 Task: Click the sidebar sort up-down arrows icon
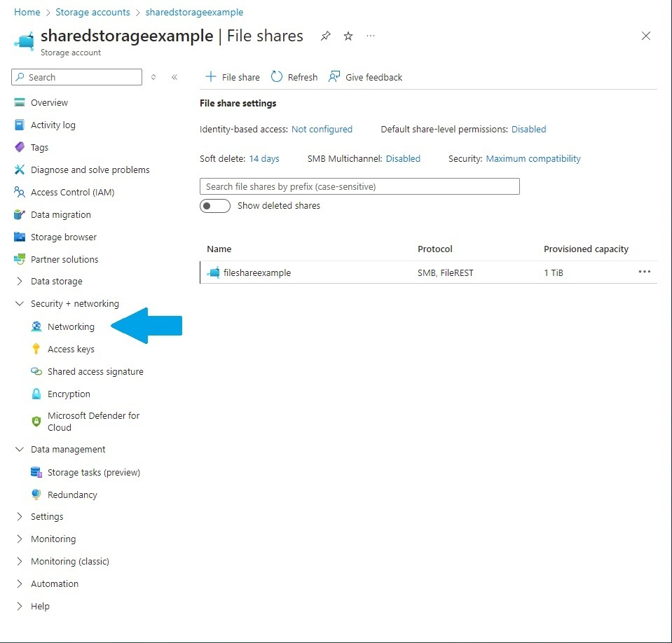point(153,77)
